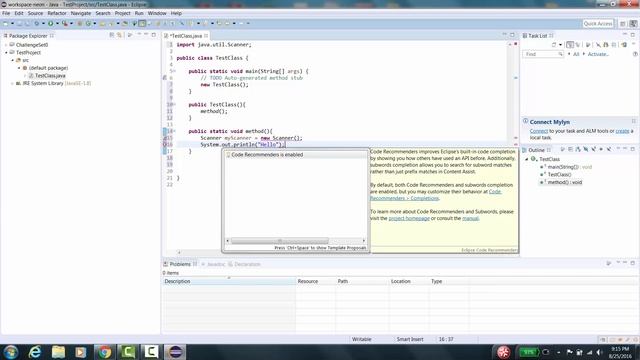The height and width of the screenshot is (360, 640).
Task: Open File Explorer from the taskbar
Action: click(x=58, y=352)
